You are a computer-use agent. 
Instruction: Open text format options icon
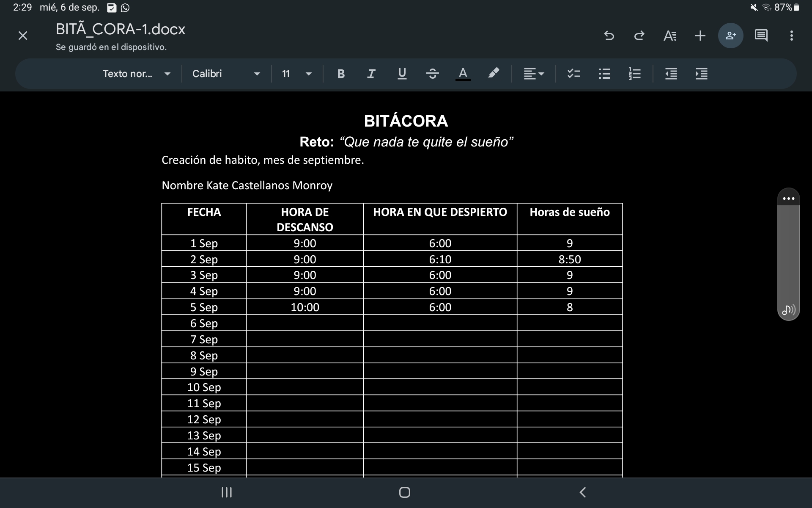669,36
